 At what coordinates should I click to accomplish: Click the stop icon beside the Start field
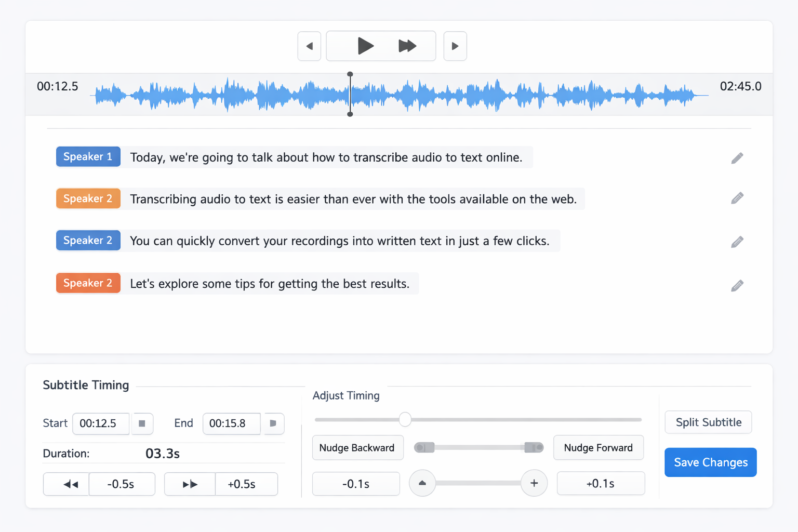[142, 423]
